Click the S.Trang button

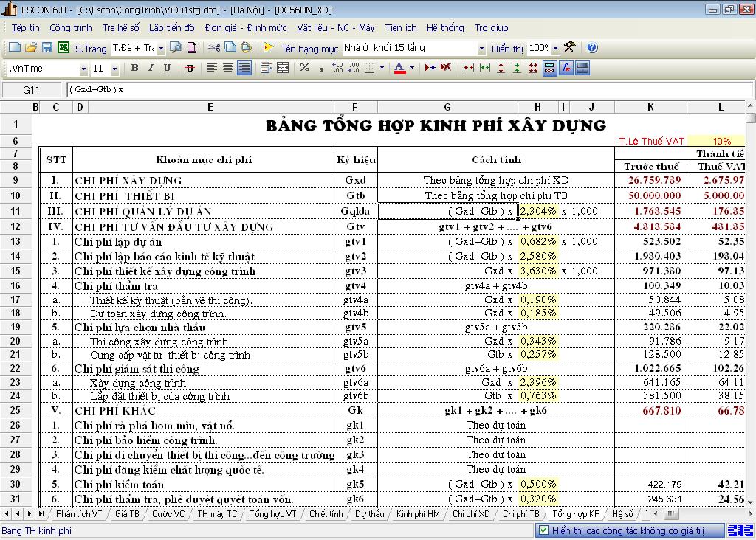91,49
